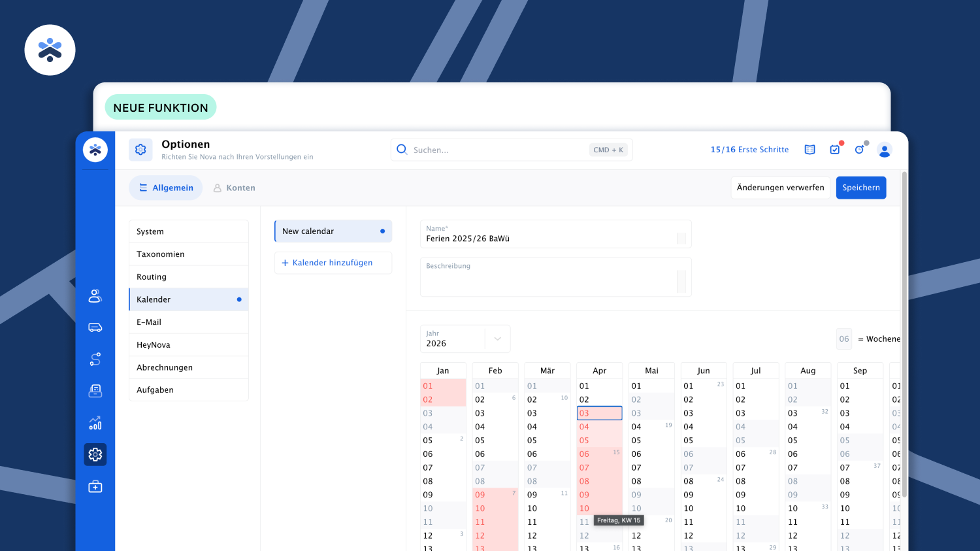Open the user profile avatar

(885, 150)
